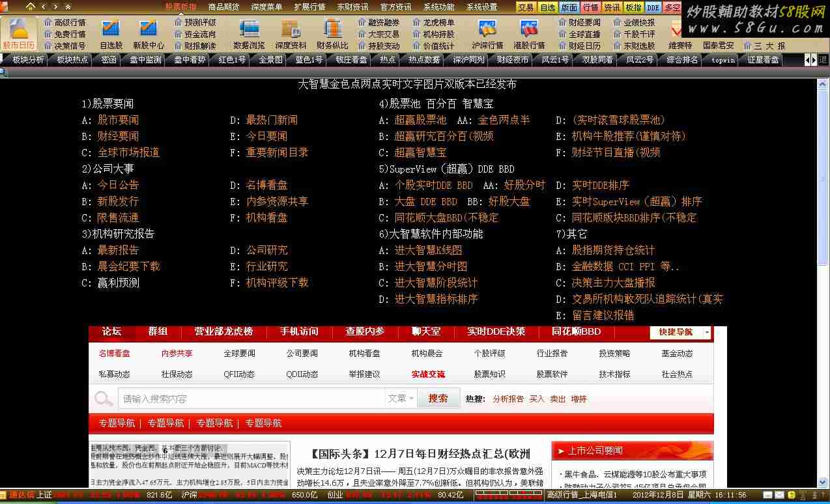Open the 系统功能 menu
Image resolution: width=830 pixels, height=504 pixels.
[438, 7]
